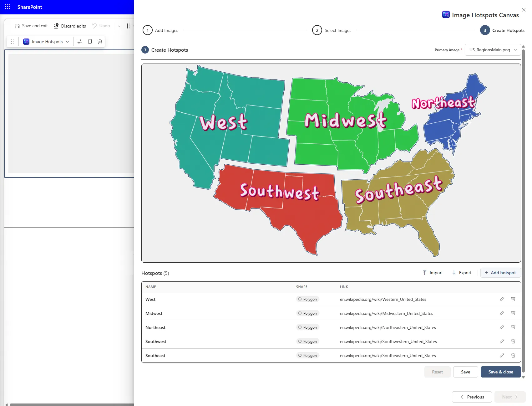Viewport: 532px width, 406px height.
Task: Click Save & close button
Action: pos(501,372)
